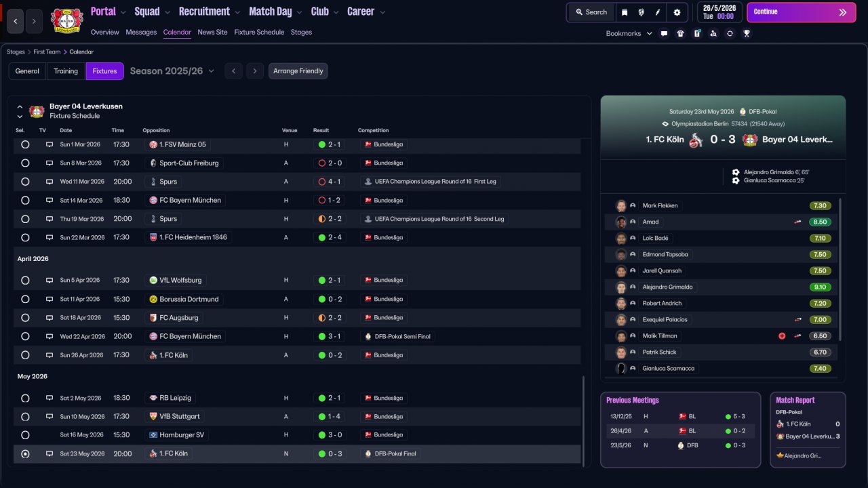Click the Continue button
This screenshot has height=488, width=868.
coord(802,12)
